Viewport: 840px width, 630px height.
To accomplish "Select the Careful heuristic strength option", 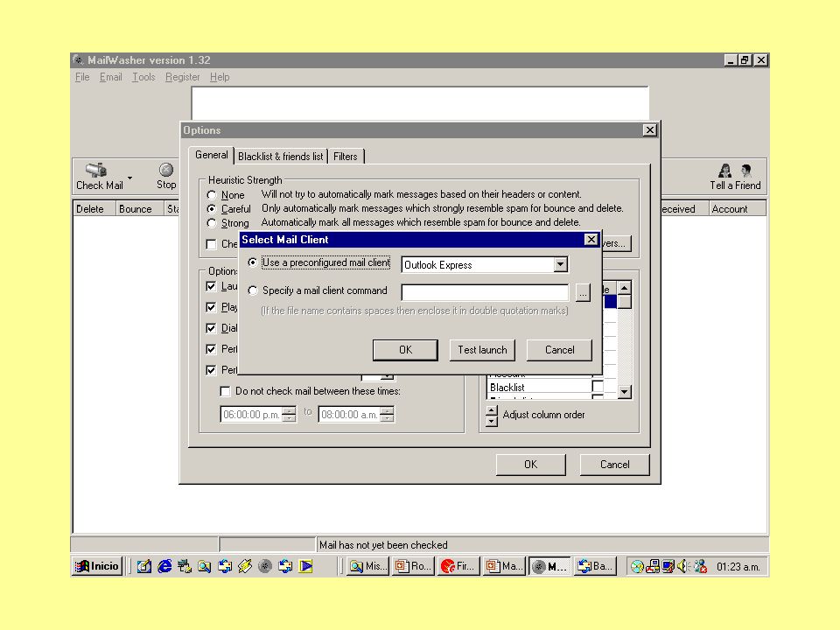I will (212, 209).
